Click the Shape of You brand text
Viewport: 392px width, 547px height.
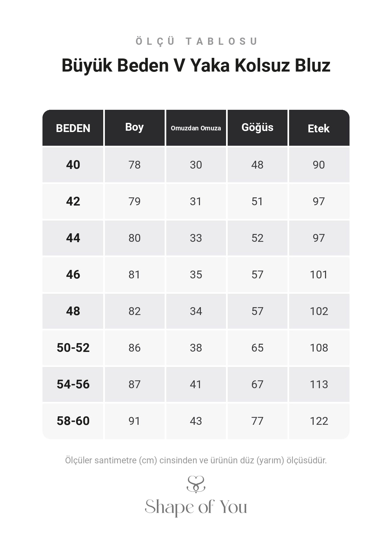[196, 507]
